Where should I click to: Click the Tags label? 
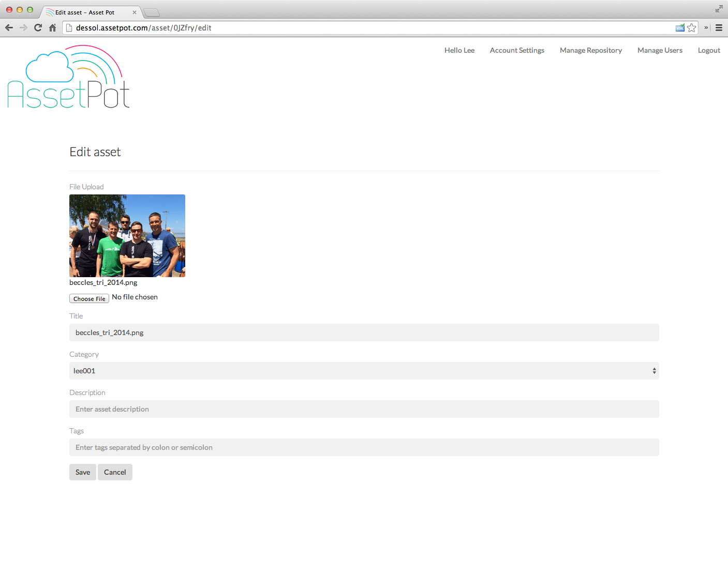pos(77,431)
